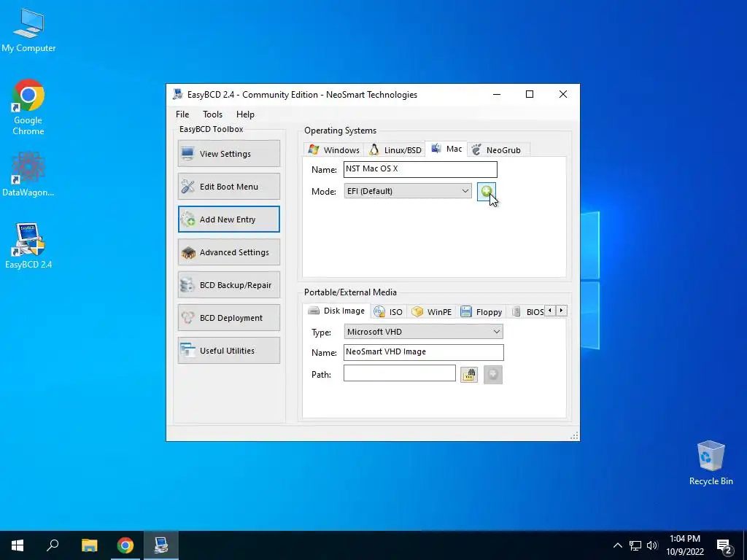This screenshot has width=747, height=560.
Task: Click the window resize grip
Action: coord(574,436)
